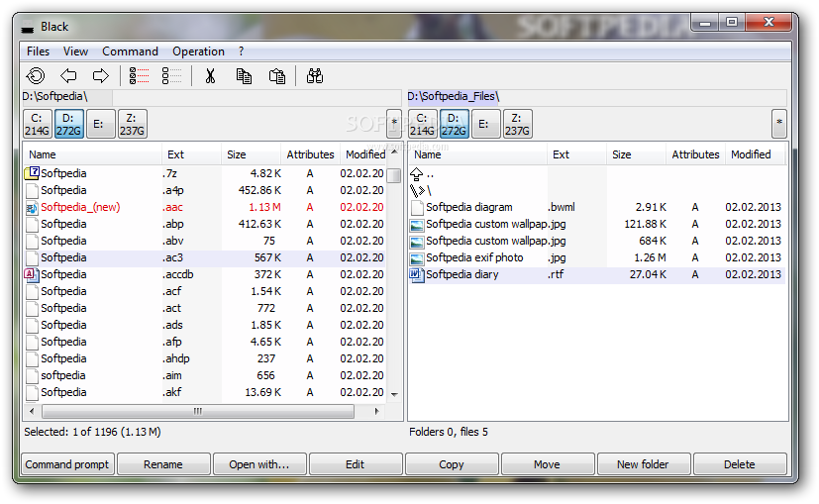Click the Paste clipboard toolbar icon
Image resolution: width=819 pixels, height=504 pixels.
tap(277, 75)
